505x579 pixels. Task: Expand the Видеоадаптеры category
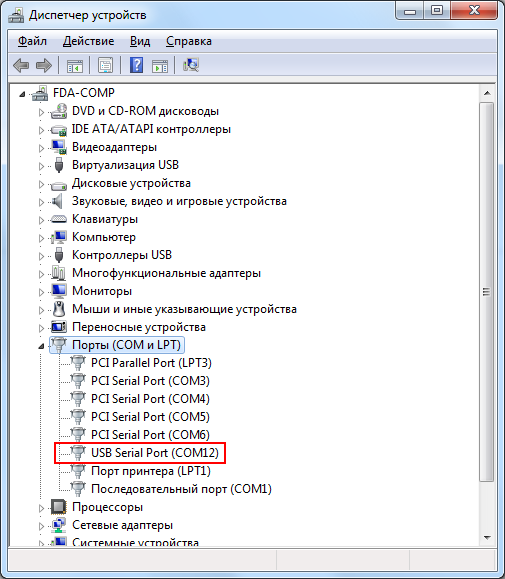click(x=41, y=148)
